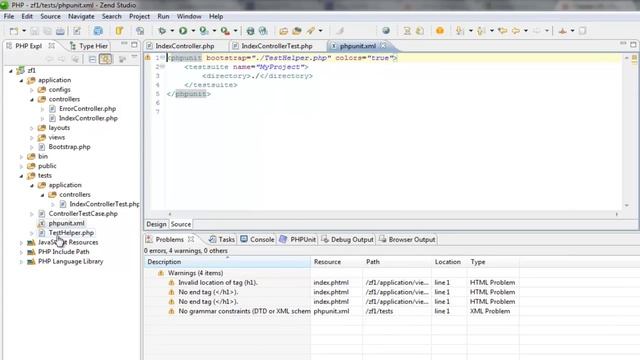Open the Source menu
640x360 pixels.
pyautogui.click(x=50, y=16)
